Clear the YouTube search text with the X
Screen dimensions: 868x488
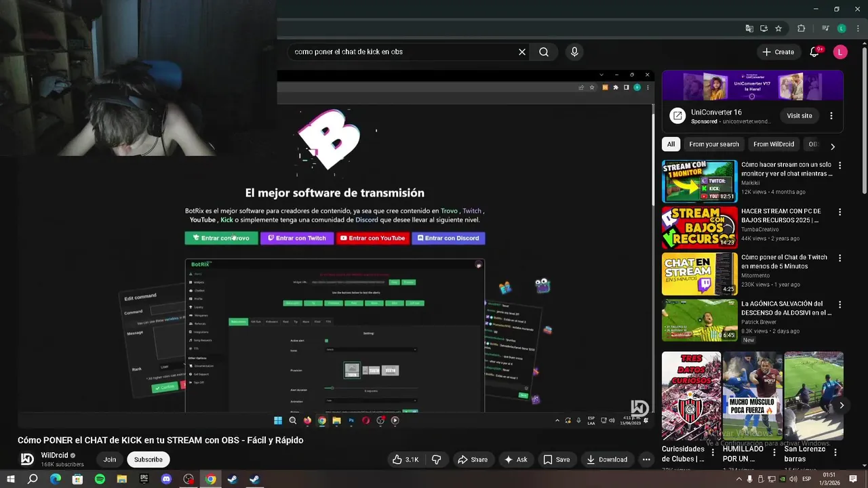pyautogui.click(x=522, y=52)
